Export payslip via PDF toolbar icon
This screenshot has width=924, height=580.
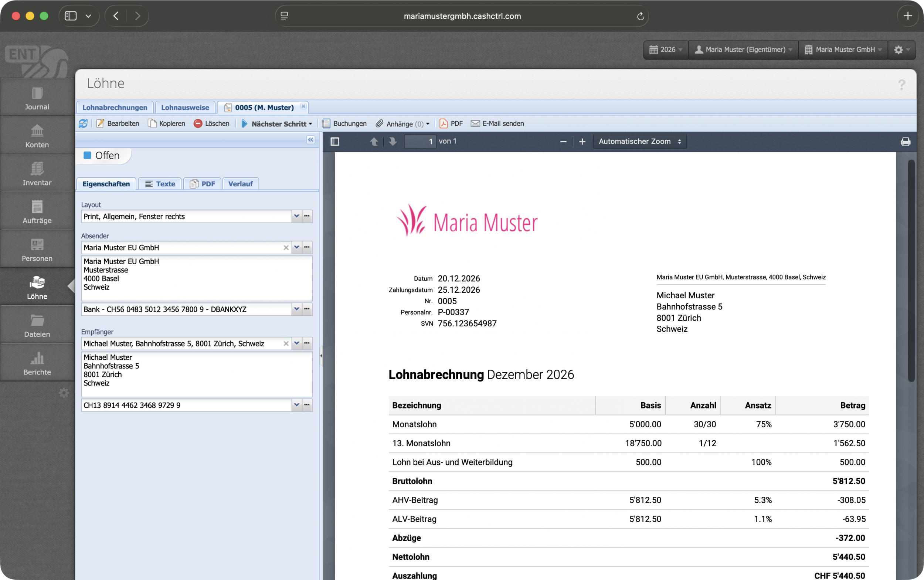pyautogui.click(x=451, y=123)
